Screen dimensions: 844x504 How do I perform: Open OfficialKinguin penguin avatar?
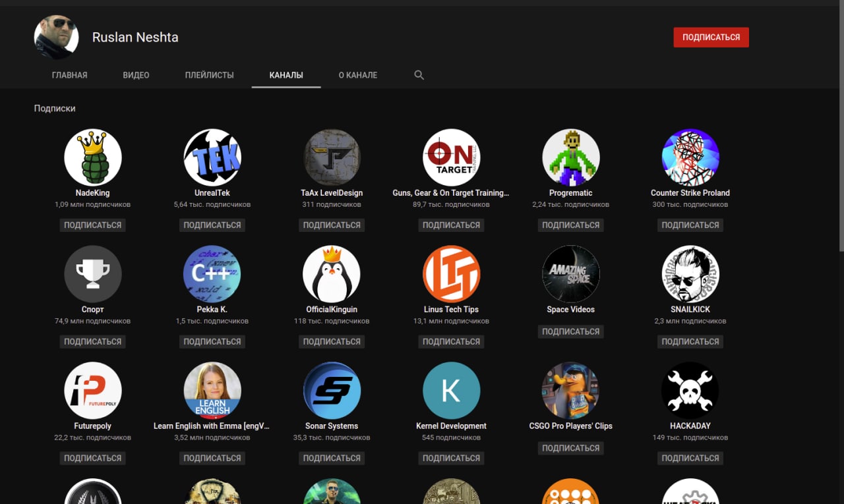point(332,274)
